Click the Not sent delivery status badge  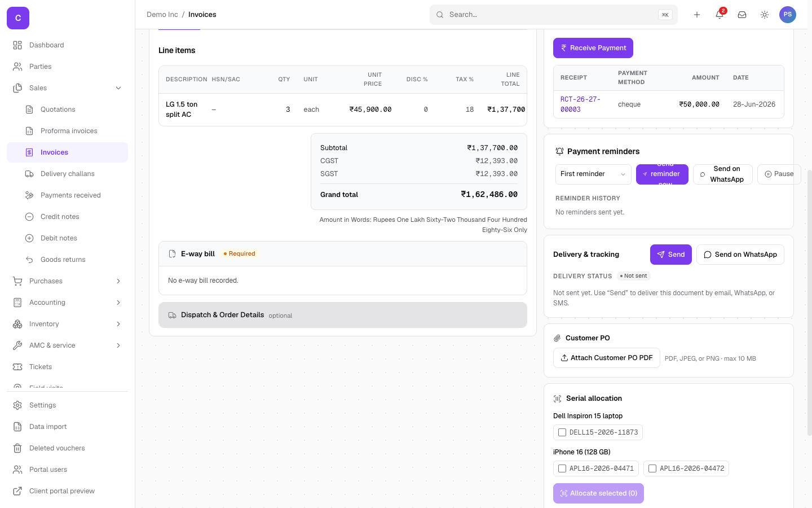coord(633,276)
